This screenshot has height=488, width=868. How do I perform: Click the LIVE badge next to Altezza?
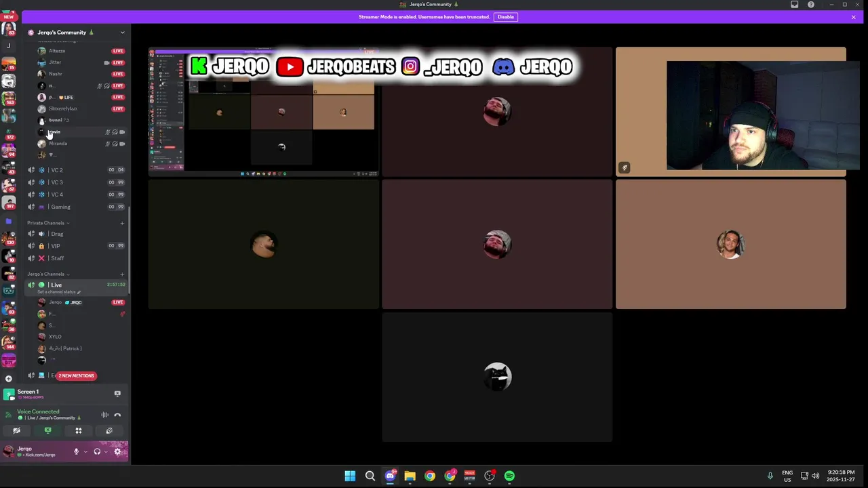coord(118,51)
